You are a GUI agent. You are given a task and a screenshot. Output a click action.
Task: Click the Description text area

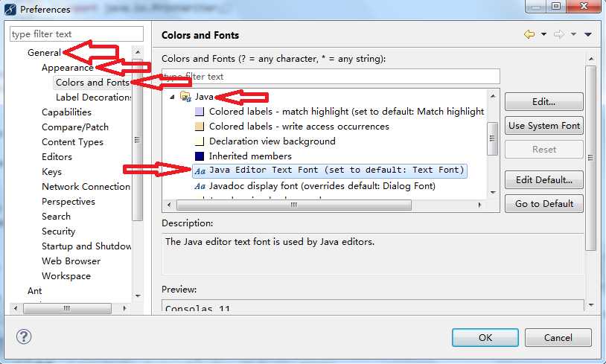click(x=372, y=254)
